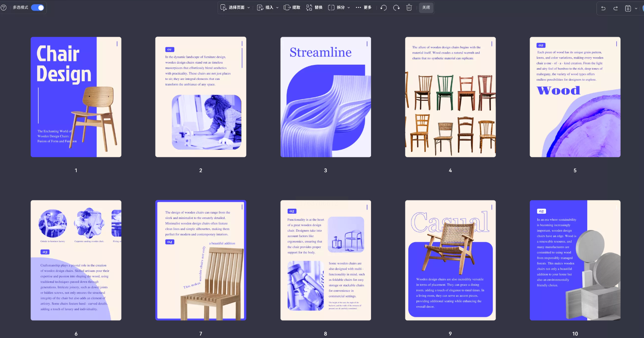Select page 2 thumbnail with woman photo
This screenshot has width=644, height=338.
[x=201, y=97]
